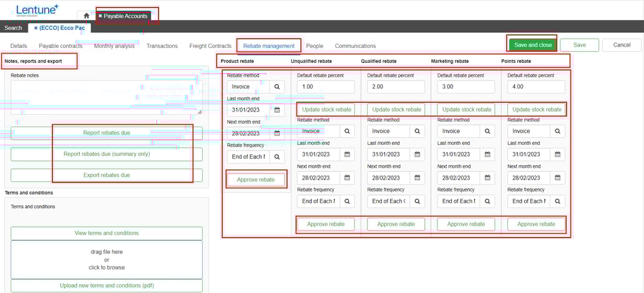Viewport: 644px width, 293px height.
Task: Open Points rebate Next month end calendar
Action: [x=558, y=178]
